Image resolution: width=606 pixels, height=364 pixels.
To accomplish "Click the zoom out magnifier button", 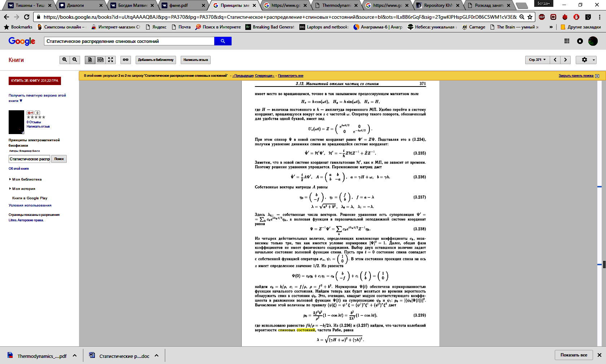I will coord(75,60).
